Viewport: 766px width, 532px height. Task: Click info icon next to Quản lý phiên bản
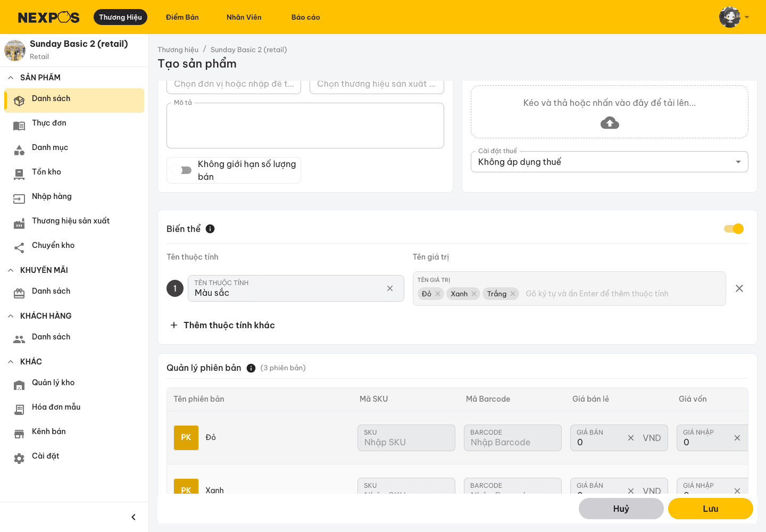(251, 368)
